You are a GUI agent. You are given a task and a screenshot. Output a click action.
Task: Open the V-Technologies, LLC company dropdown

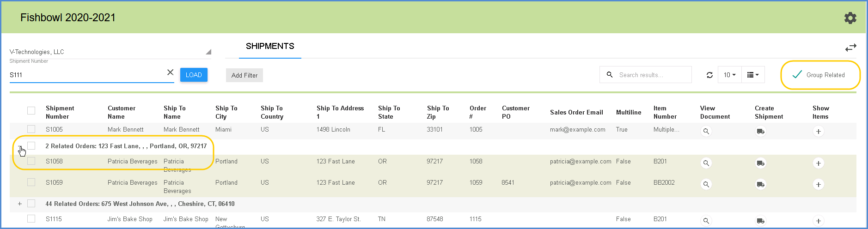(x=110, y=52)
